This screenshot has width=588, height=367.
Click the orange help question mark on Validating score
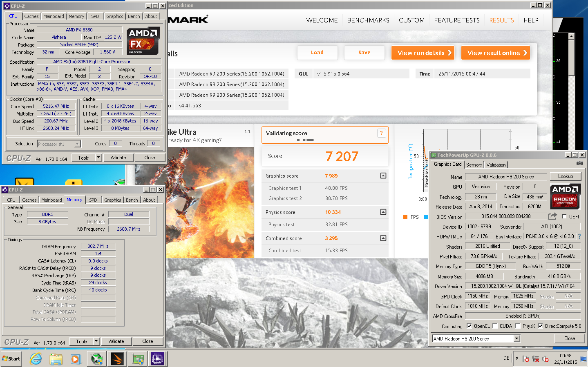point(381,133)
